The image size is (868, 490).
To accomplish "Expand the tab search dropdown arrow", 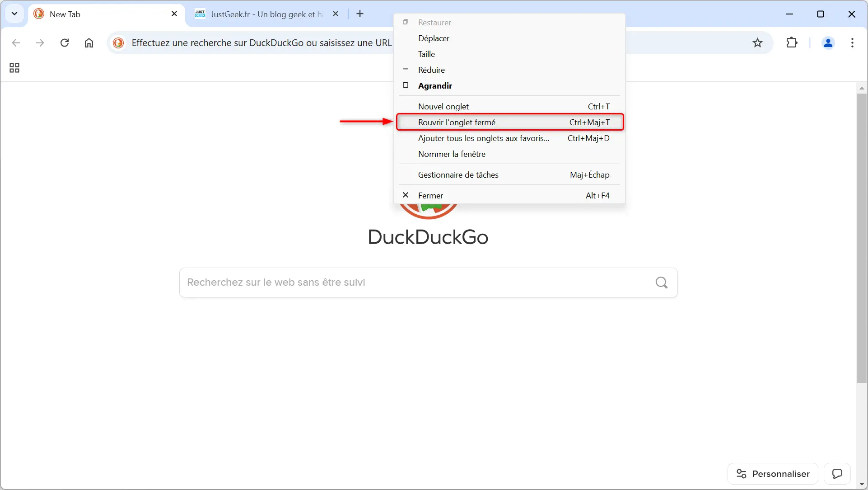I will tap(14, 14).
